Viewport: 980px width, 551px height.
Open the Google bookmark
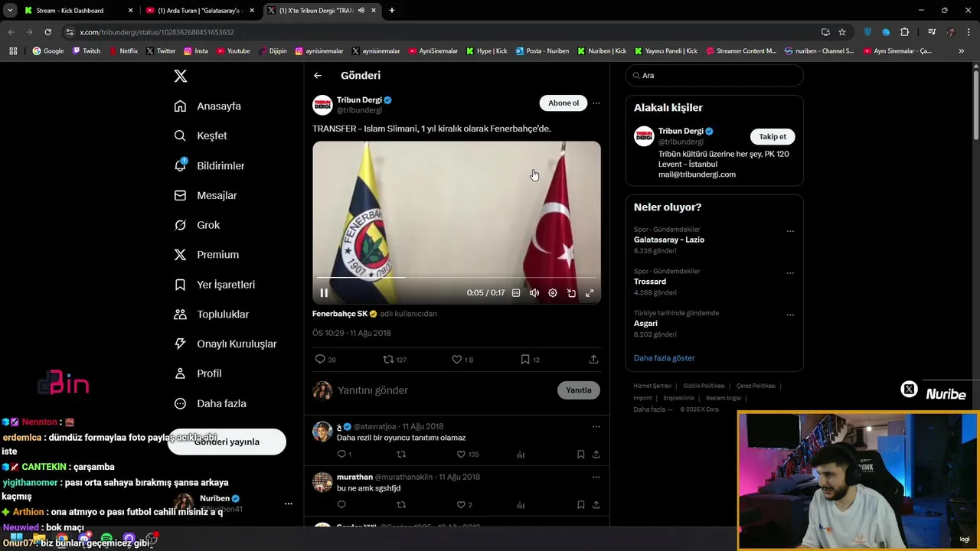pyautogui.click(x=47, y=51)
